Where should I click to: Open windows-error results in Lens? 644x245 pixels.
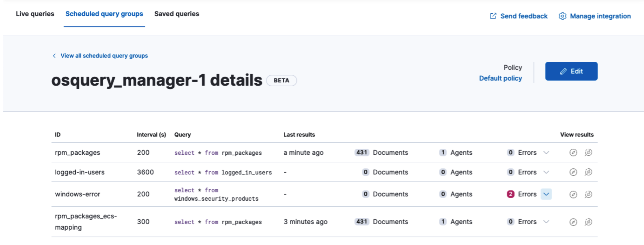588,194
